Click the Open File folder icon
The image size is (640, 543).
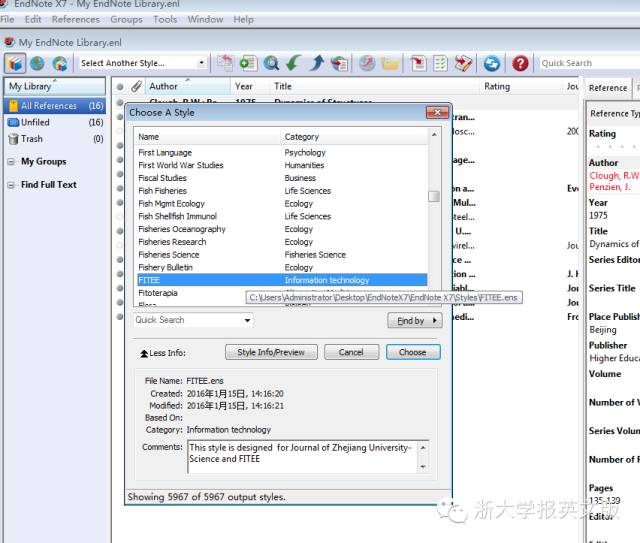click(x=390, y=63)
